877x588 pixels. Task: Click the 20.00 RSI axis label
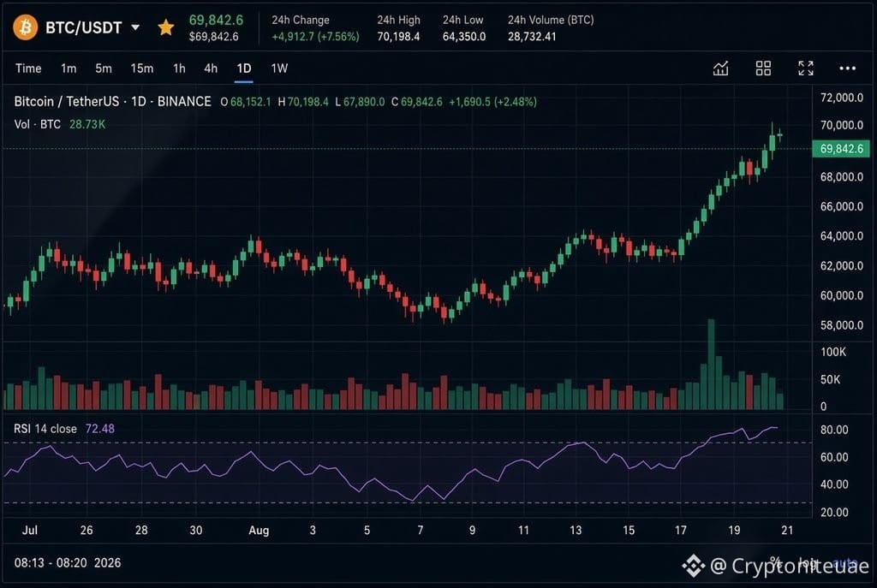[x=834, y=512]
